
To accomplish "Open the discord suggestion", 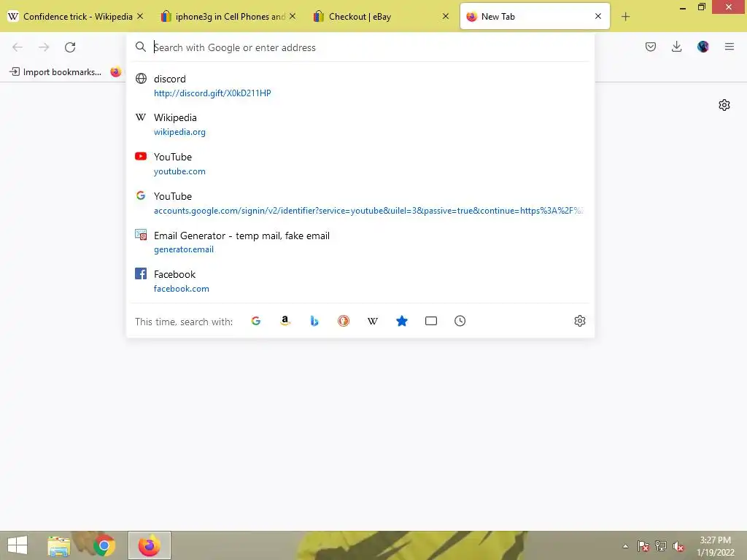I will (x=360, y=86).
